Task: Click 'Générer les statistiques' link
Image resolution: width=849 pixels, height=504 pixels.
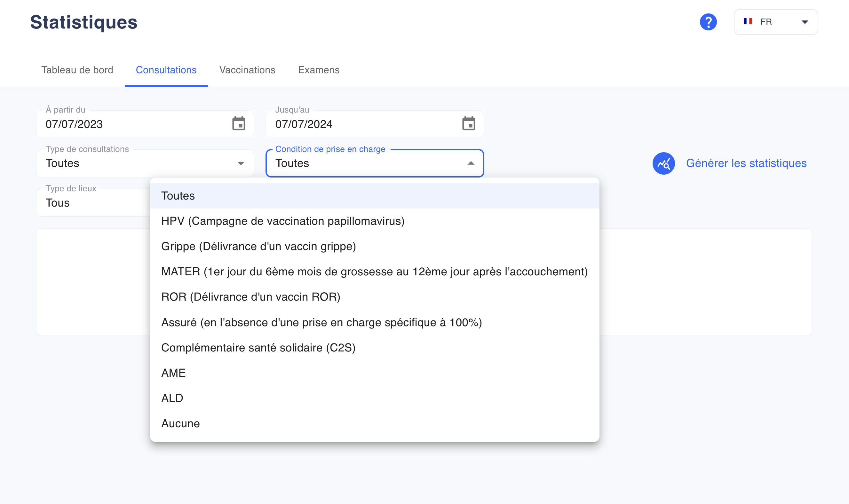Action: pos(746,163)
